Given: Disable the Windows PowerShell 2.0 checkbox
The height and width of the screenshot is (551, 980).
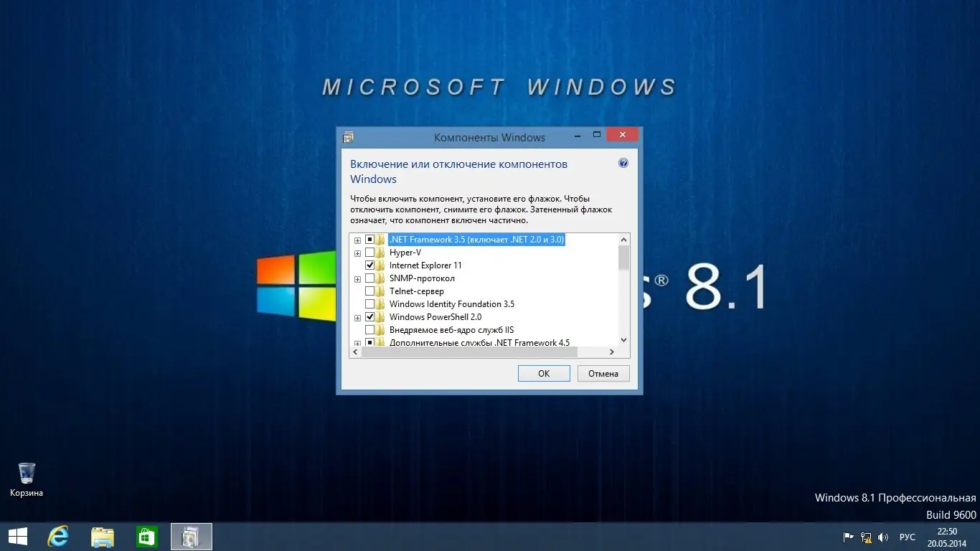Looking at the screenshot, I should [x=370, y=317].
